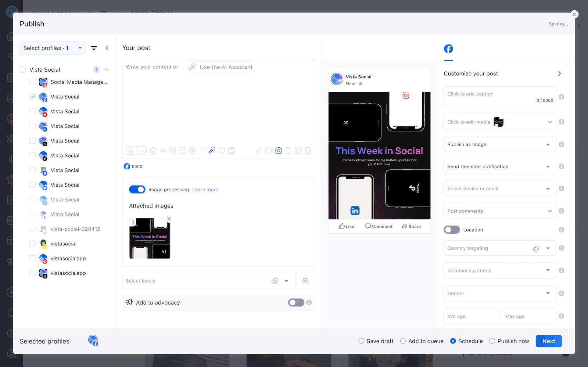Screen dimensions: 588x367
Task: Open the Facebook preview tab
Action: pyautogui.click(x=448, y=49)
